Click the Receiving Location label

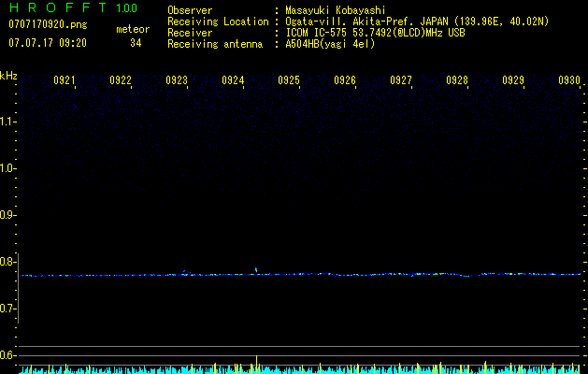pyautogui.click(x=218, y=22)
